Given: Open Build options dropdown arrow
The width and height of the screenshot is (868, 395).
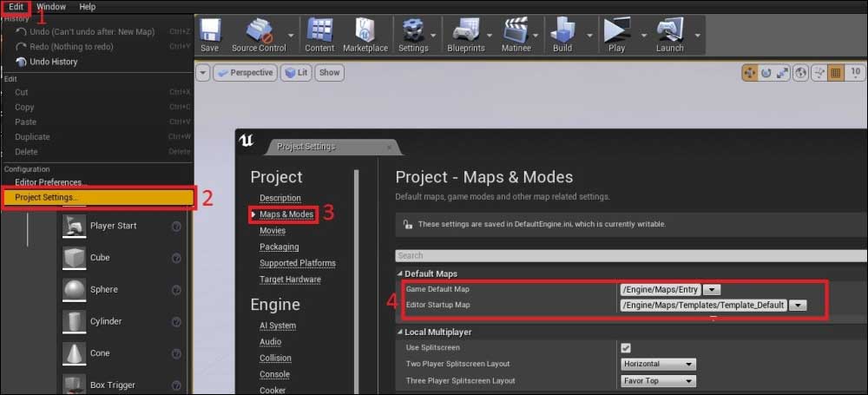Looking at the screenshot, I should click(589, 35).
